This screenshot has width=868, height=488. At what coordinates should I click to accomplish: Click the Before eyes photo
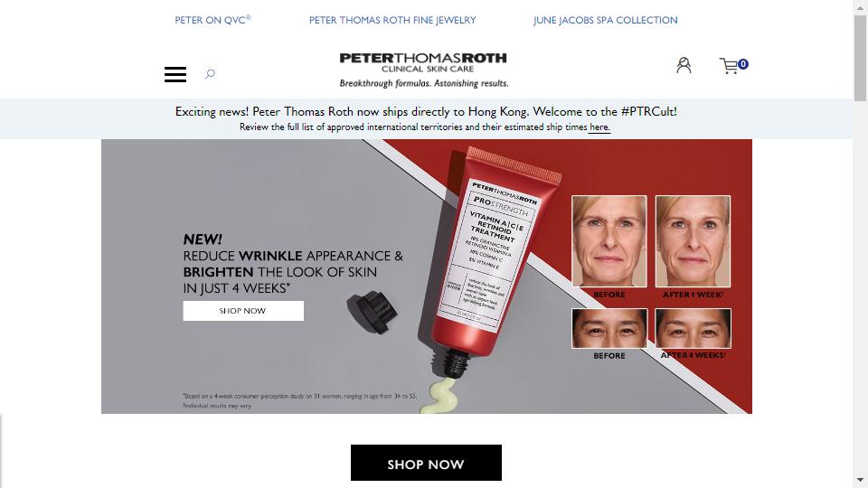point(609,328)
